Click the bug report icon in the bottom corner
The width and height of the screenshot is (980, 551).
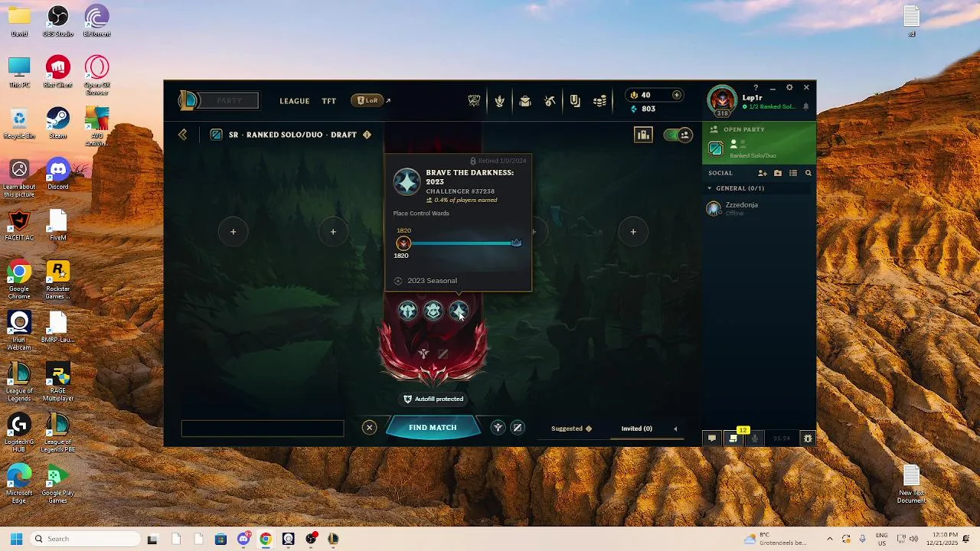pos(807,439)
